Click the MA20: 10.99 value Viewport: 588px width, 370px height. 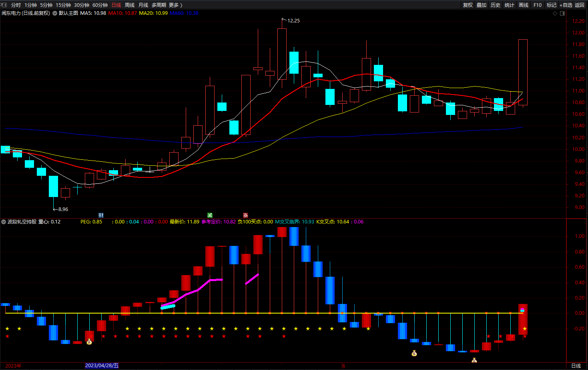pos(153,13)
